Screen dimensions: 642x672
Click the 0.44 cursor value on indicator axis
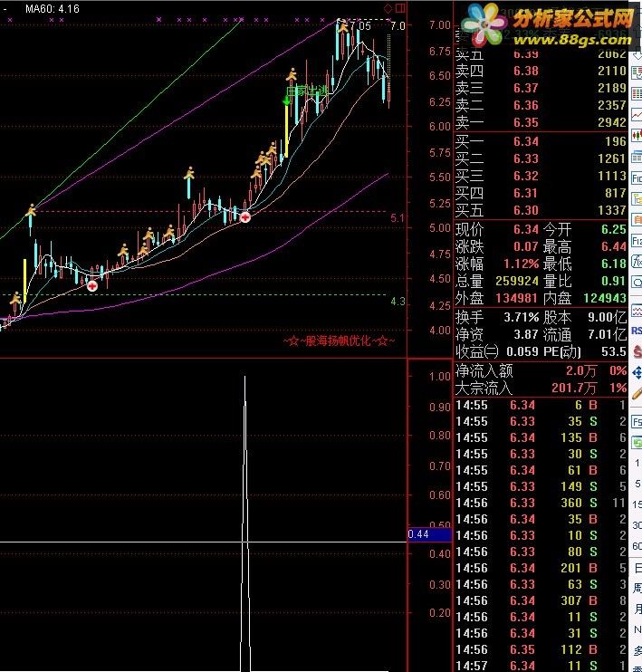pos(429,534)
